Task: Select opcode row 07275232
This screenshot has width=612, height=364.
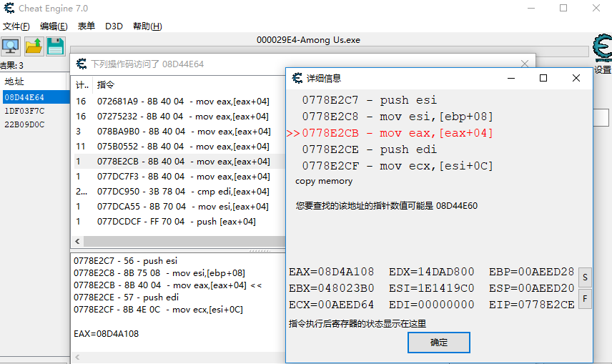Action: point(179,117)
